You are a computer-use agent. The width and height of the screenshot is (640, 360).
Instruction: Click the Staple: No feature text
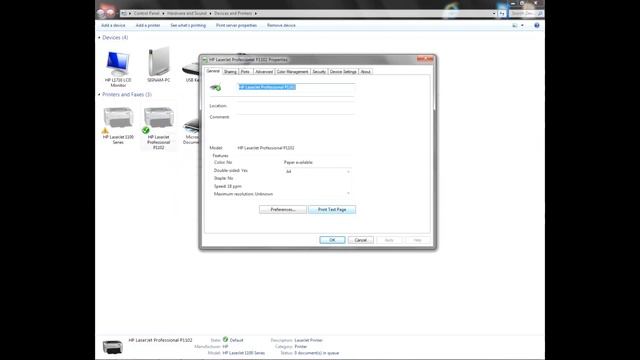coord(223,178)
